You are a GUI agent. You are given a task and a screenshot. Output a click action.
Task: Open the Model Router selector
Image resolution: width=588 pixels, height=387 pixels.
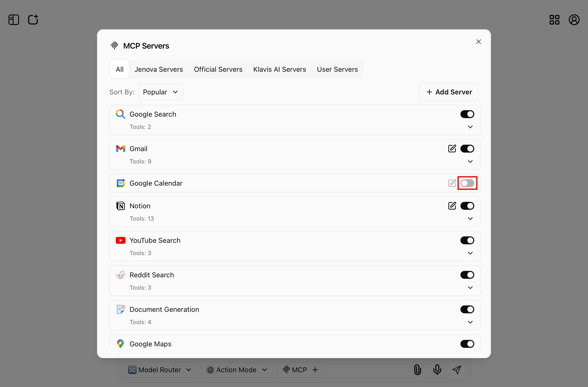click(160, 370)
